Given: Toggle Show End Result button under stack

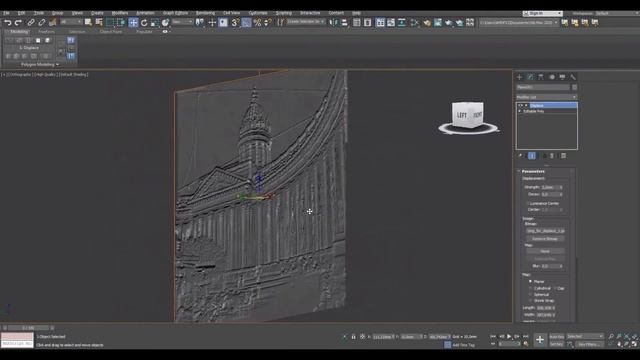Looking at the screenshot, I should (532, 156).
